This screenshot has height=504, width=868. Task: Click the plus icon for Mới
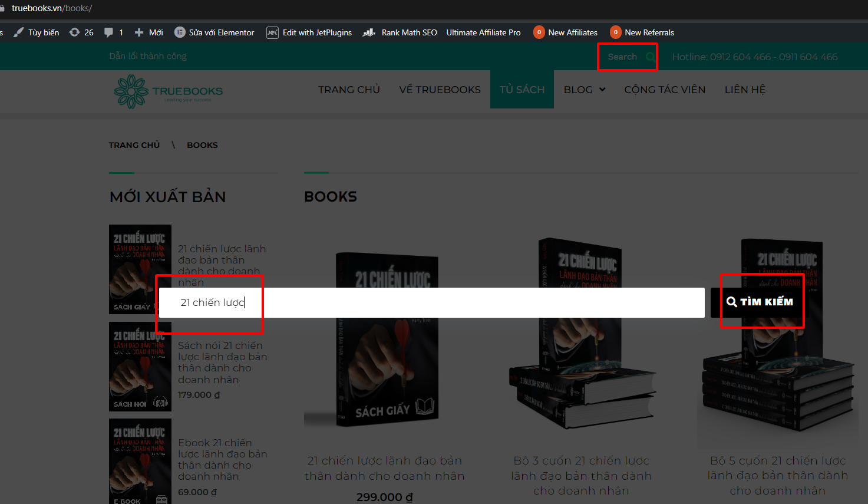tap(139, 32)
